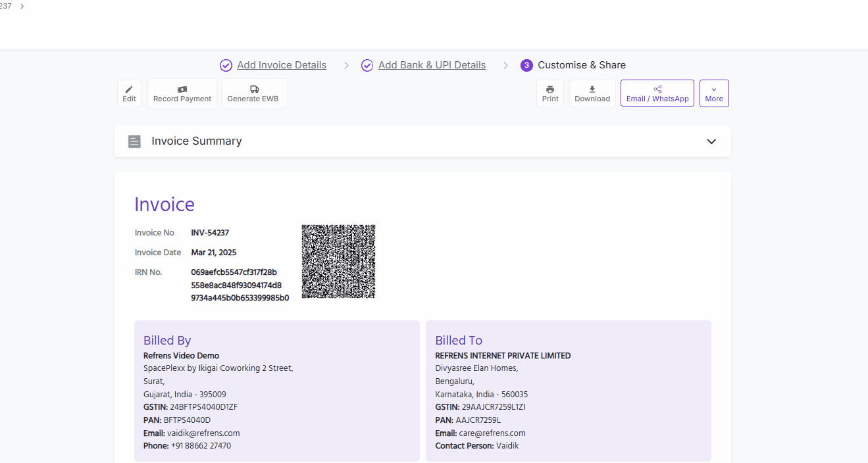The width and height of the screenshot is (868, 463).
Task: Click the Invoice Summary title text
Action: coord(197,141)
